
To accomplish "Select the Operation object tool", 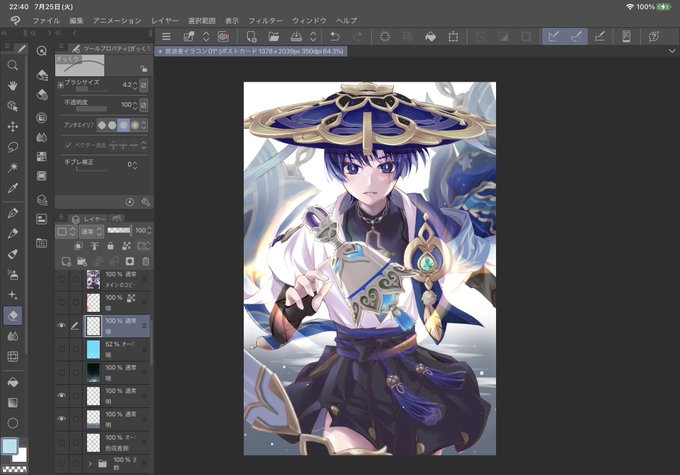I will coord(13,106).
